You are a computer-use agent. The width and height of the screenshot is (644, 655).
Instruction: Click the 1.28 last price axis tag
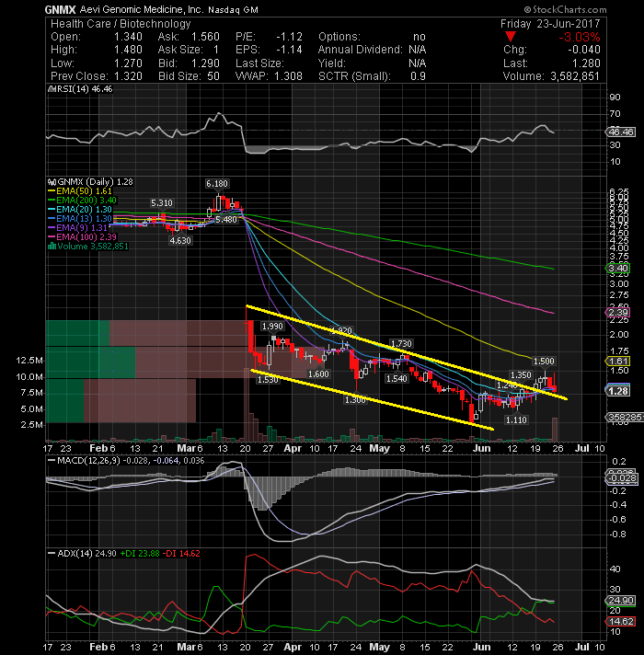pos(617,391)
